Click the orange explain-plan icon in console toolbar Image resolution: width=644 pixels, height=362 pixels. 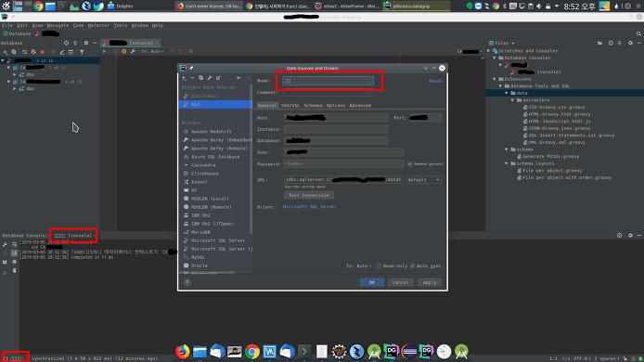point(123,51)
